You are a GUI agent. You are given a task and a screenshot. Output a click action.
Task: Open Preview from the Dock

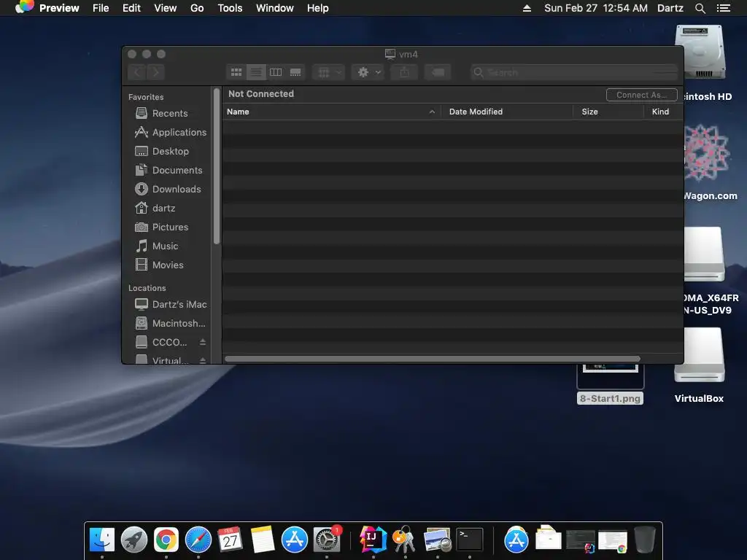438,540
